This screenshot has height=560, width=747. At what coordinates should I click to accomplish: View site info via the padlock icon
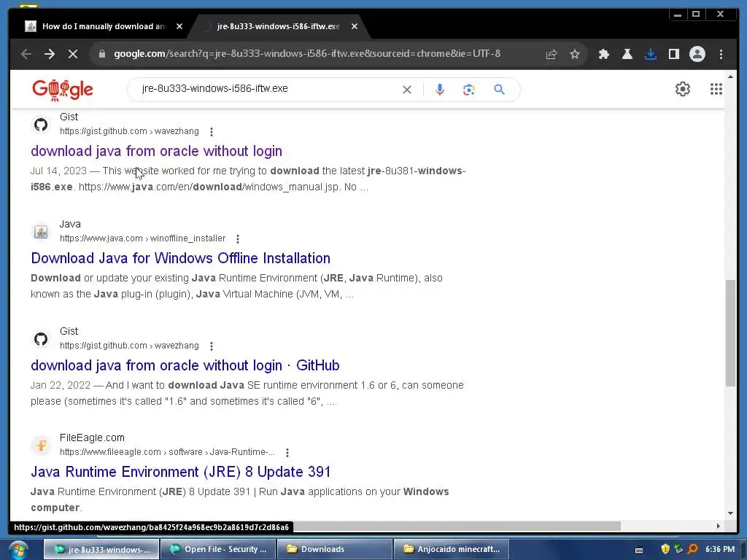101,54
